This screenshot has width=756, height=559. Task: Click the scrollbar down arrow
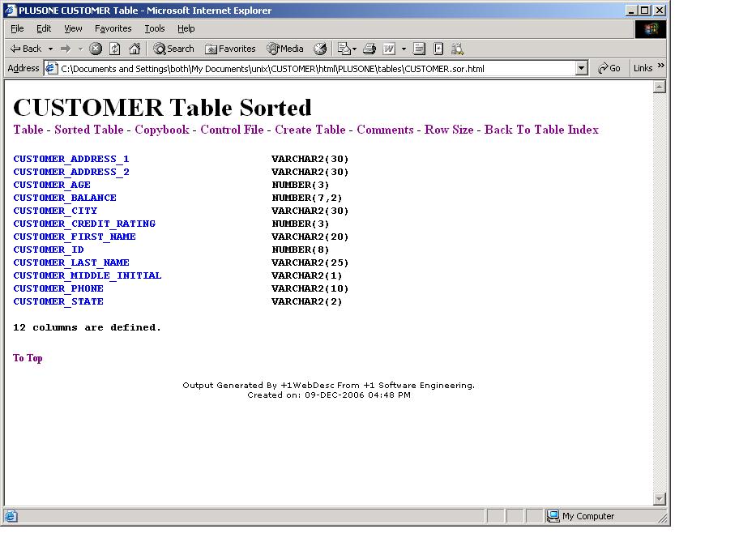point(659,499)
